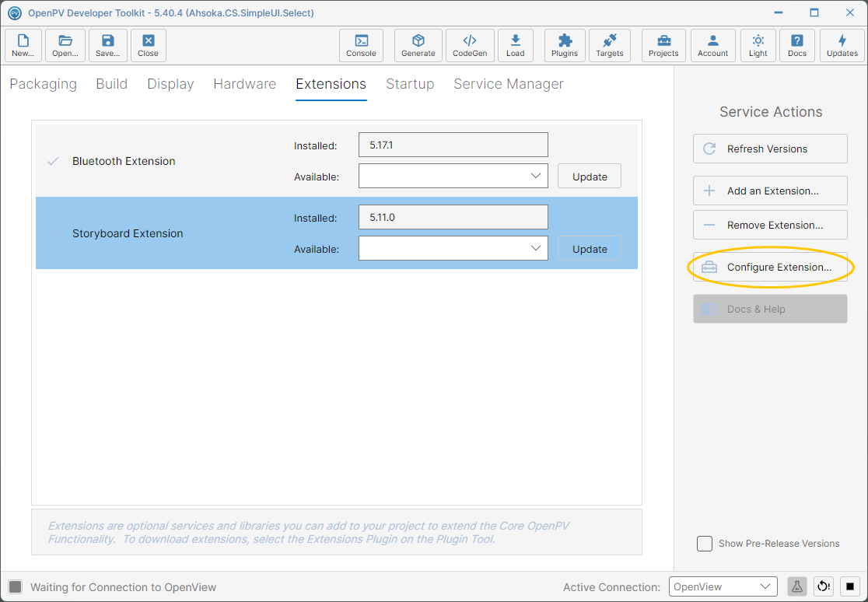Switch to the Startup tab

pos(410,84)
